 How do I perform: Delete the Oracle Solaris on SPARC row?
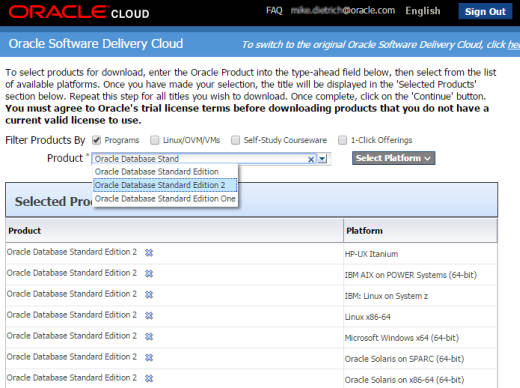tap(149, 358)
